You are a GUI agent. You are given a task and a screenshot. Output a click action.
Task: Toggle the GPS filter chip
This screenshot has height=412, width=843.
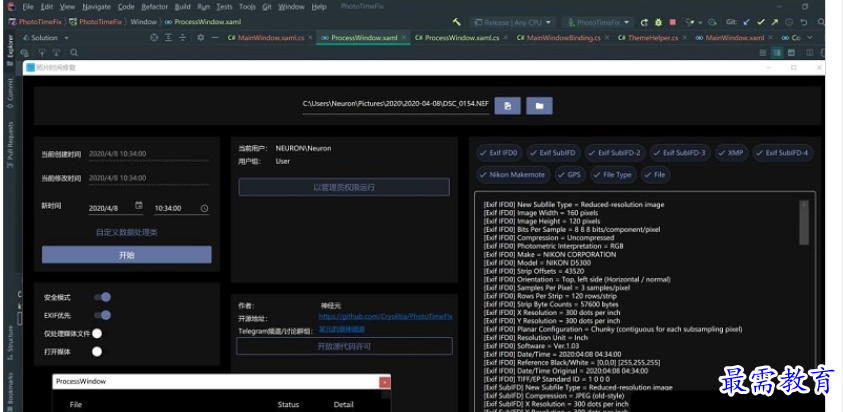570,175
